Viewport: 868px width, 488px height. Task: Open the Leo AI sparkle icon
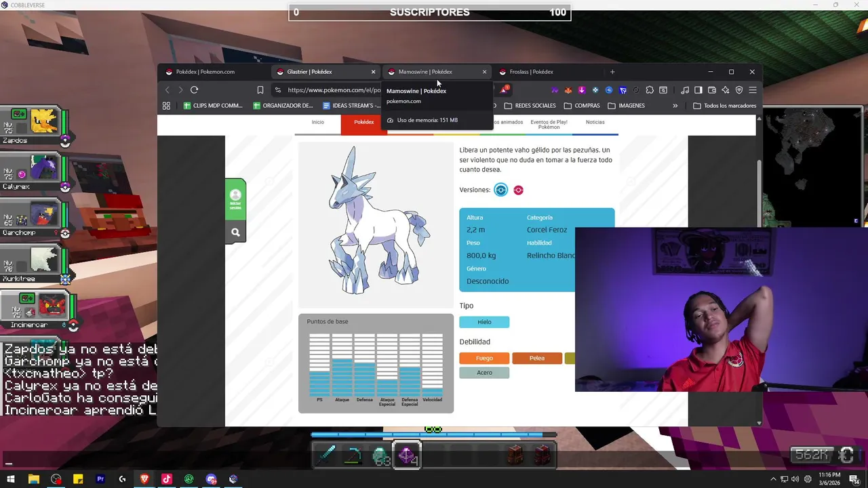[x=726, y=89]
